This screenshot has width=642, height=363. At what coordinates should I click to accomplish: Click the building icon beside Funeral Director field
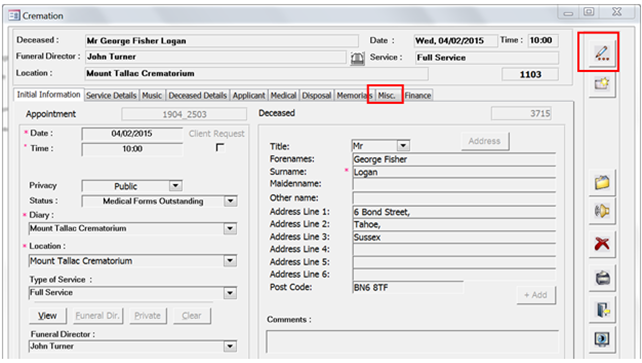(x=357, y=58)
